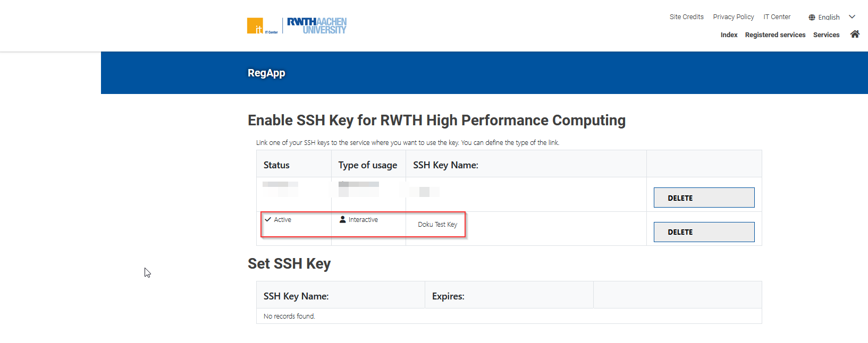Click the globe language icon
The width and height of the screenshot is (868, 343).
pos(812,18)
